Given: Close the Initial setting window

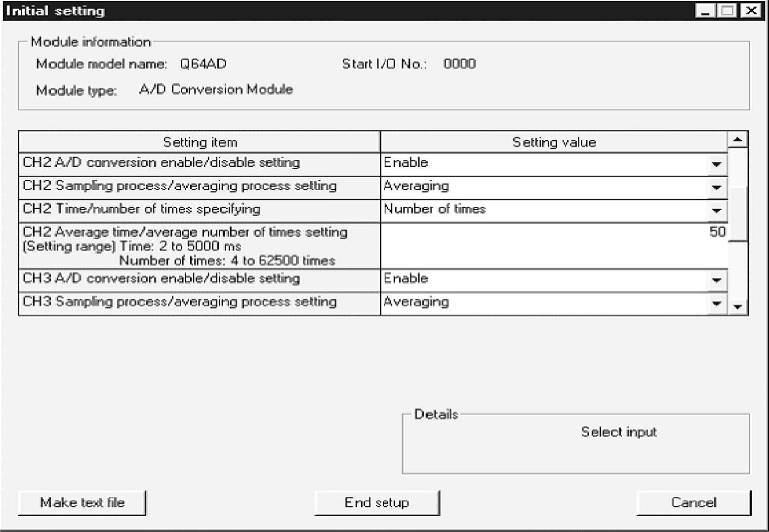Looking at the screenshot, I should (751, 11).
